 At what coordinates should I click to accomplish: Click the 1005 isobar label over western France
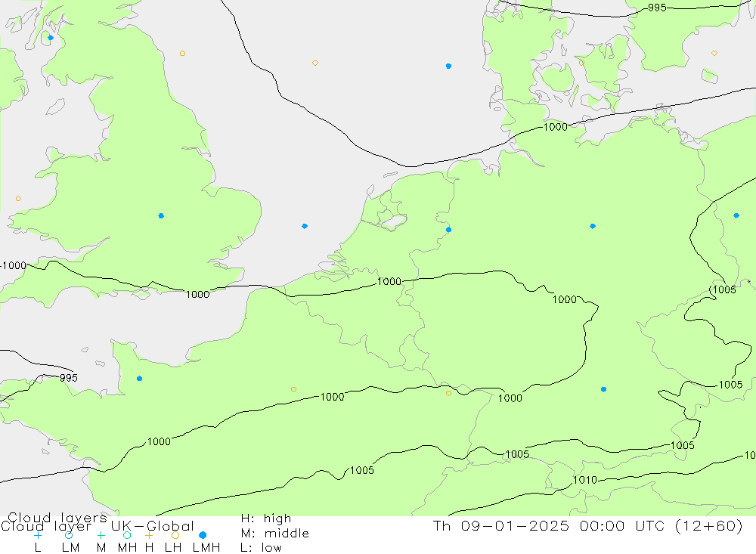(x=361, y=470)
